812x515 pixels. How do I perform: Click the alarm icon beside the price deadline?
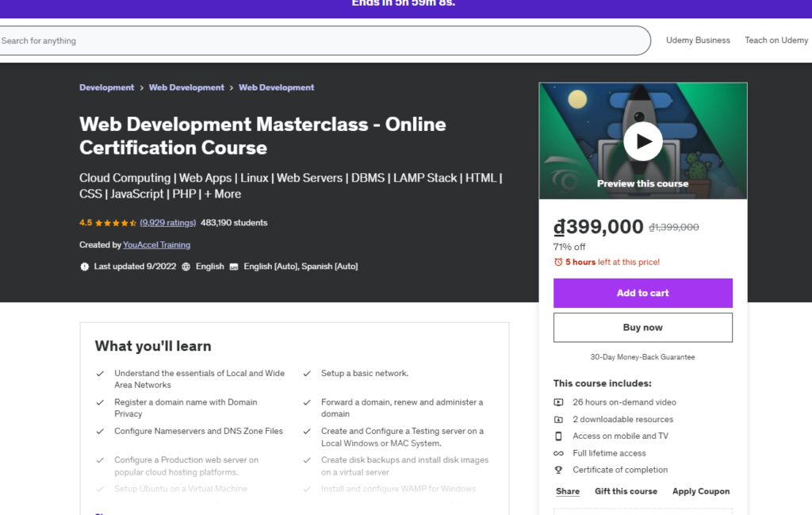pyautogui.click(x=558, y=262)
